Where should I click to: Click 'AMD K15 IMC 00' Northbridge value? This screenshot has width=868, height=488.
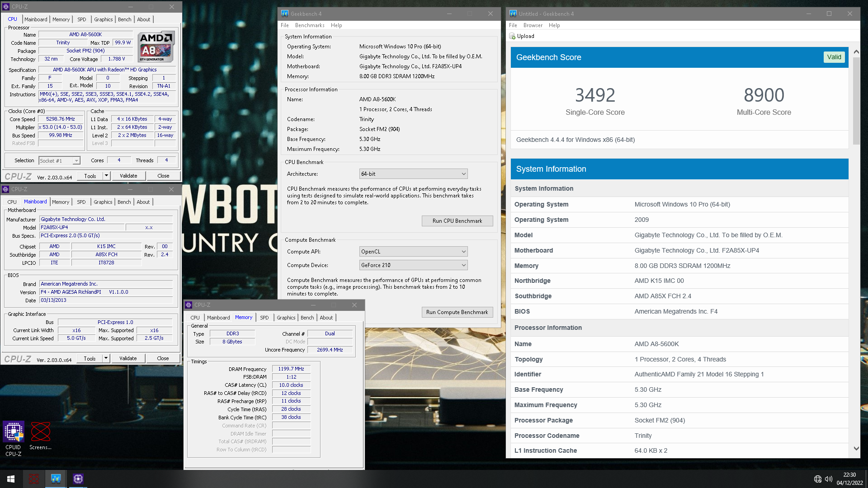tap(659, 281)
